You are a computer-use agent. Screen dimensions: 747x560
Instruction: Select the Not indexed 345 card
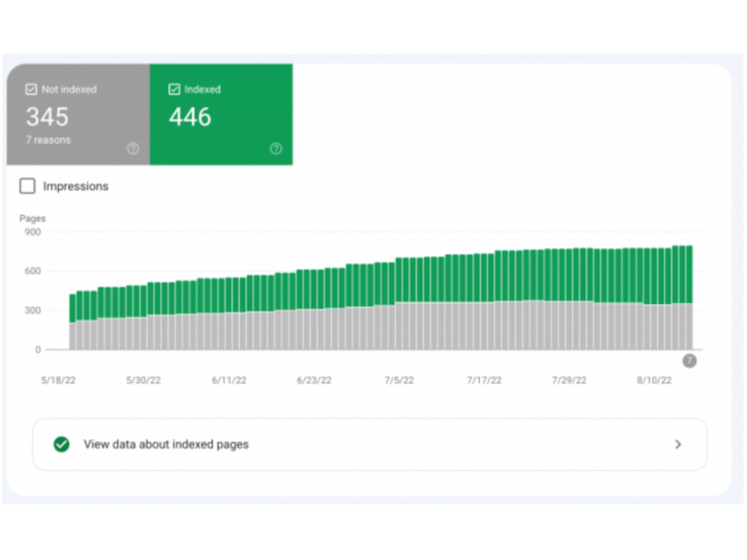pyautogui.click(x=78, y=114)
